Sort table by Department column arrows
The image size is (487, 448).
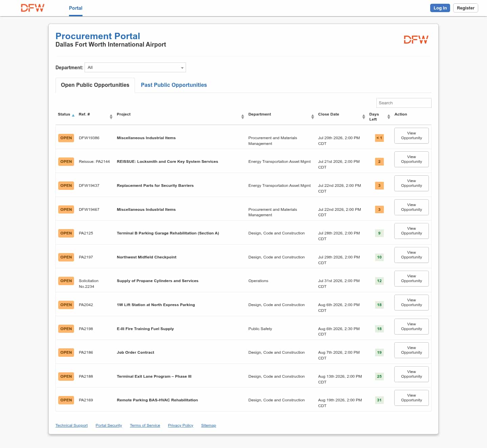312,117
